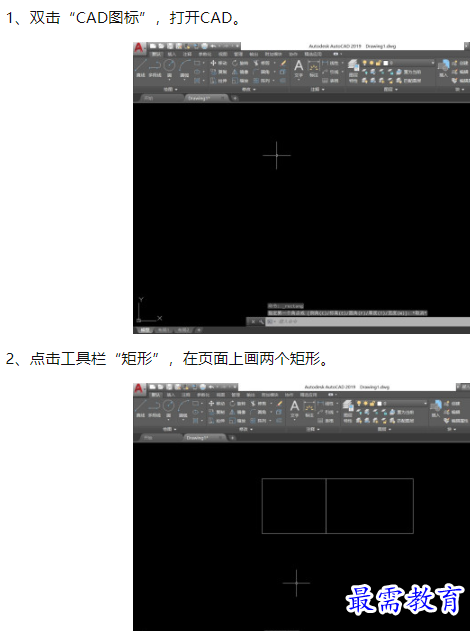Expand the 图层 panel in the second AutoCAD screenshot
Viewport: 470px width, 631px height.
point(383,429)
